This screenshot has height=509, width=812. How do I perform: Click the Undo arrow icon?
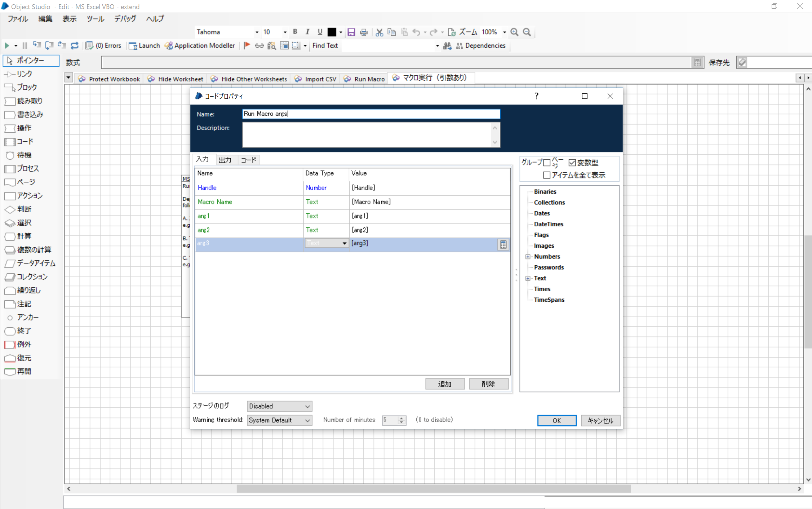coord(416,32)
